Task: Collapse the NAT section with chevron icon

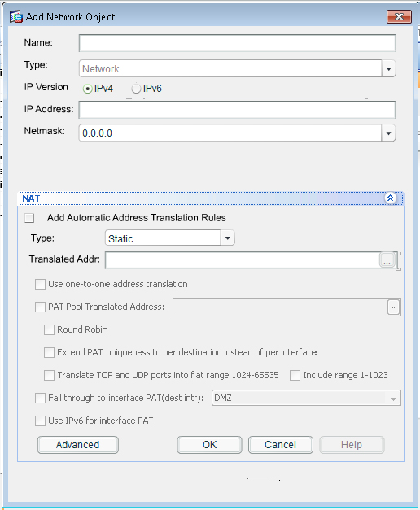Action: (390, 198)
